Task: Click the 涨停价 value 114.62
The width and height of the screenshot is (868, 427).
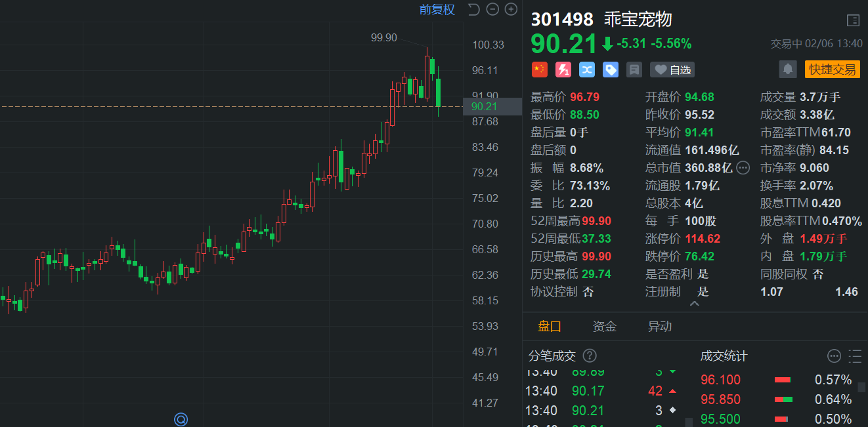Action: [x=703, y=239]
